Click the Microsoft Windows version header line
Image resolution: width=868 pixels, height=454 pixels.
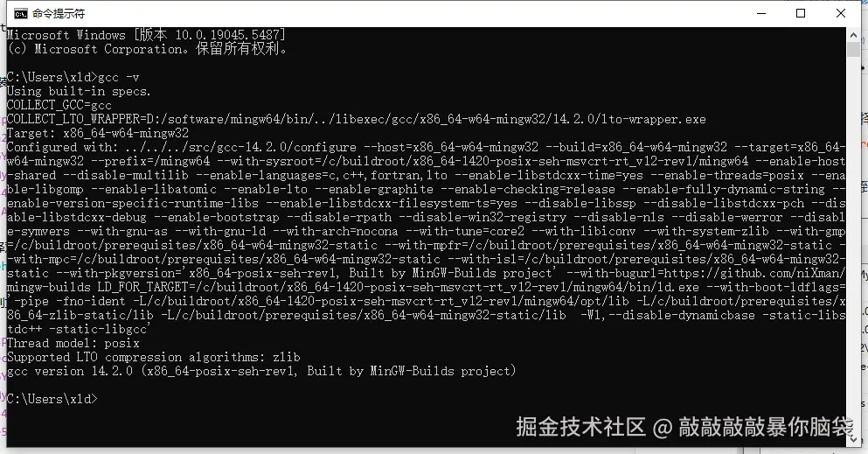pyautogui.click(x=147, y=35)
